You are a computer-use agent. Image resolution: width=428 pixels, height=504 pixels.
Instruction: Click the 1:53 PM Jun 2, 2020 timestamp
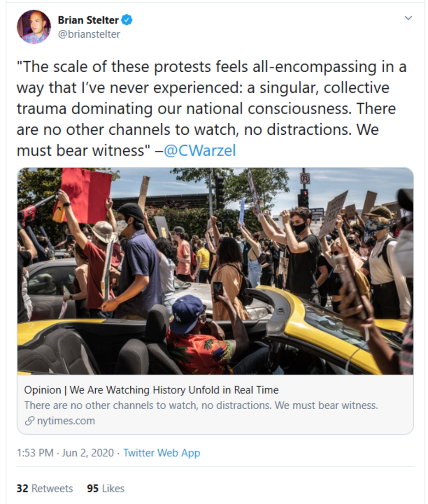click(x=65, y=452)
